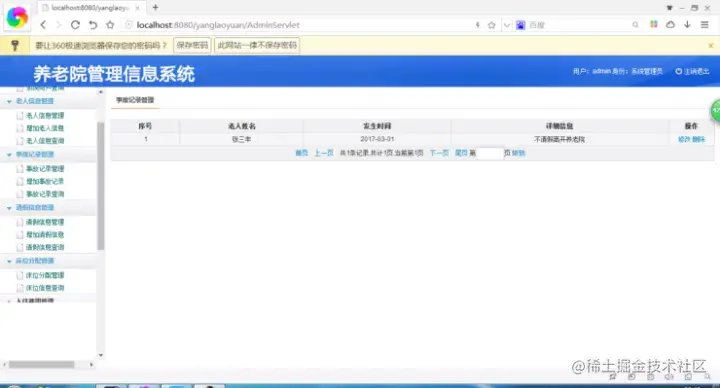This screenshot has height=388, width=720.
Task: Open the browser hamburger menu
Action: [x=704, y=24]
